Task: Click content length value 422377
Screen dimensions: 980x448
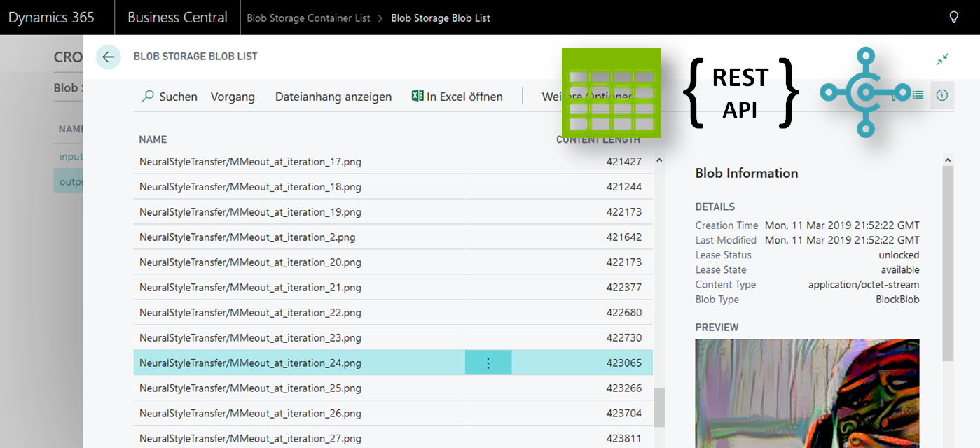Action: [x=624, y=288]
